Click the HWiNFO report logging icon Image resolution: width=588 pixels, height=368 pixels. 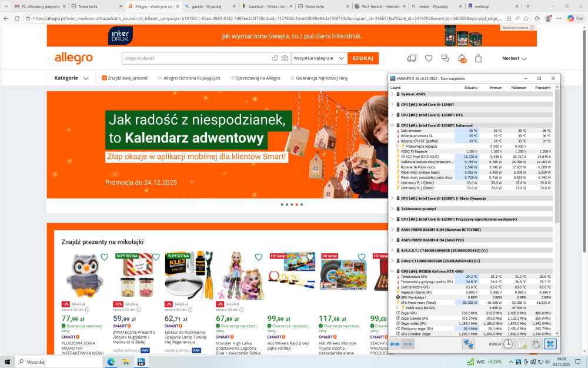tap(520, 344)
